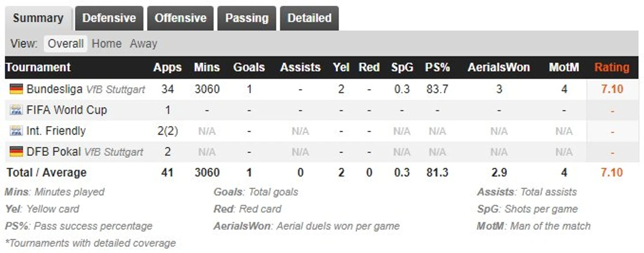Click the German flag beside DFB Pokal
The image size is (644, 253).
16,152
